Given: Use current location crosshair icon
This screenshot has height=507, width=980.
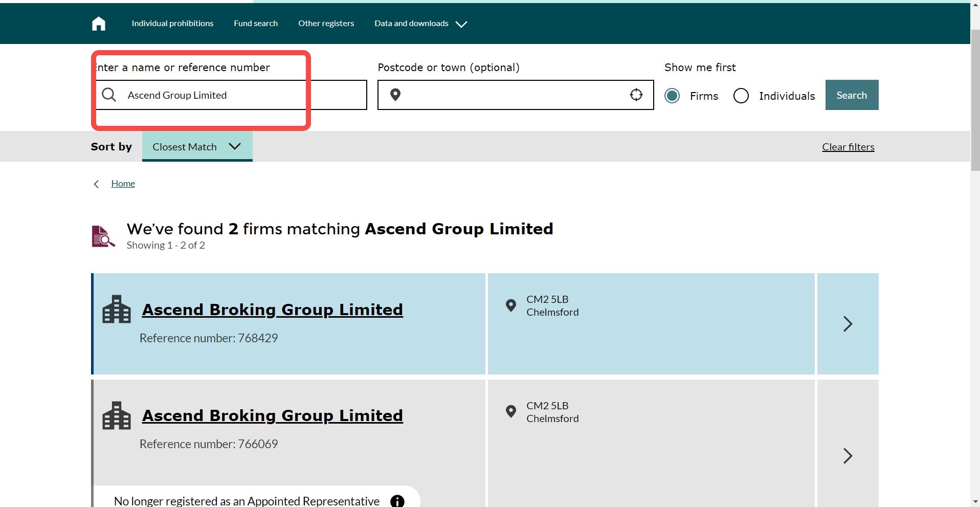Looking at the screenshot, I should [x=636, y=95].
